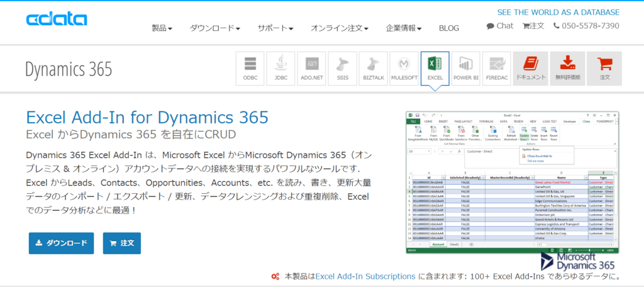The width and height of the screenshot is (644, 287).
Task: Expand the オンライン注文 menu
Action: point(339,28)
